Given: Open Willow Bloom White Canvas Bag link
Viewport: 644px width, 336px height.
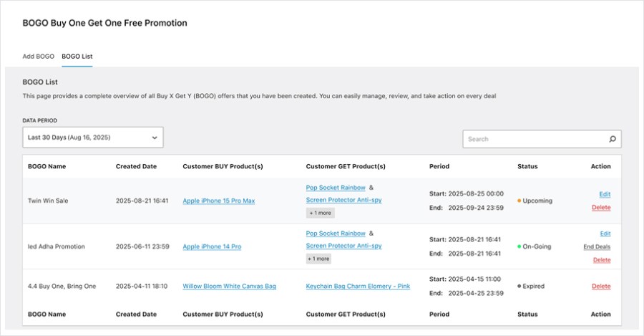Looking at the screenshot, I should (x=229, y=287).
